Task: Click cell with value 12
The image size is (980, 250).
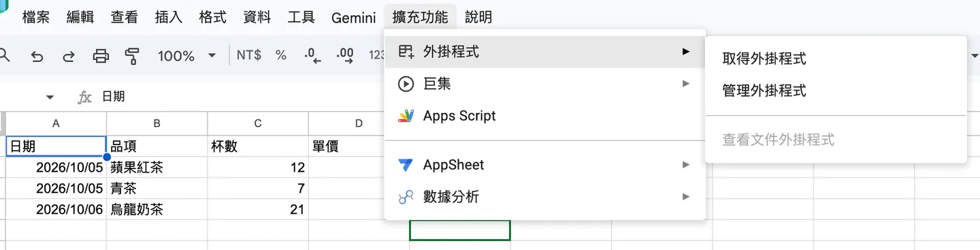Action: 258,168
